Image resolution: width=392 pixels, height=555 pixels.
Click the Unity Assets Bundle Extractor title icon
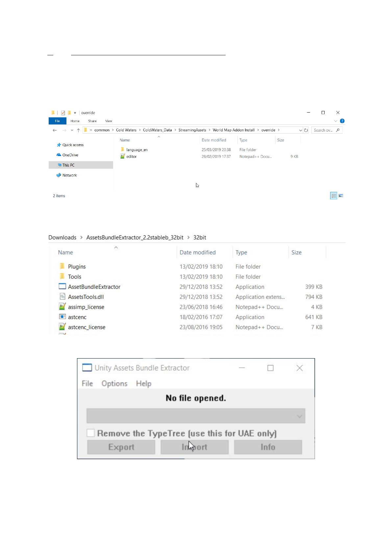click(87, 368)
